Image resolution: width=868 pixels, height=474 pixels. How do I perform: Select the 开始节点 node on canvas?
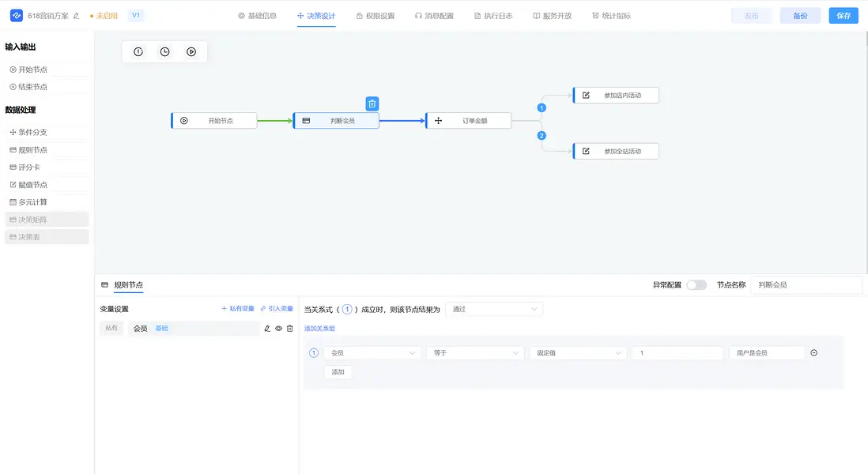[x=214, y=121]
